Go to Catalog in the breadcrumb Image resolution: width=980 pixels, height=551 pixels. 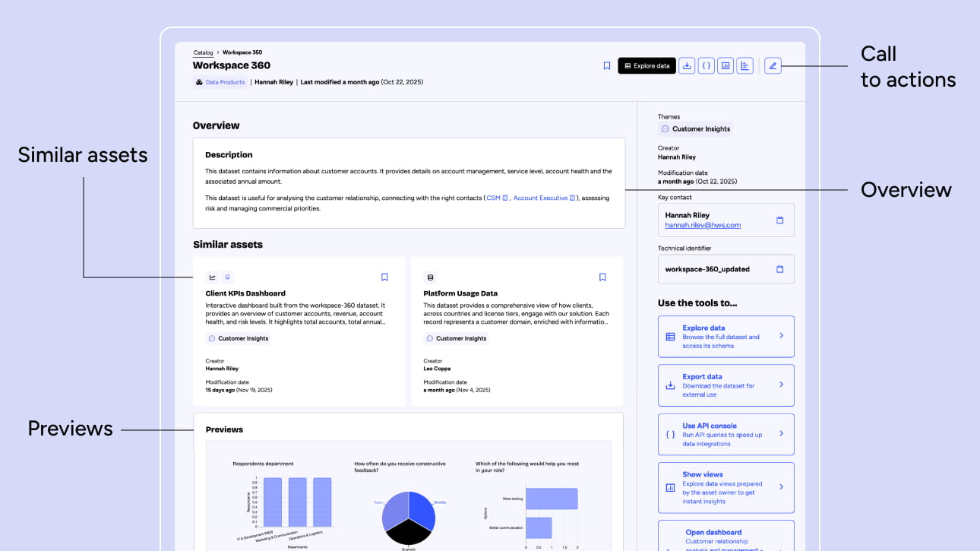tap(203, 52)
